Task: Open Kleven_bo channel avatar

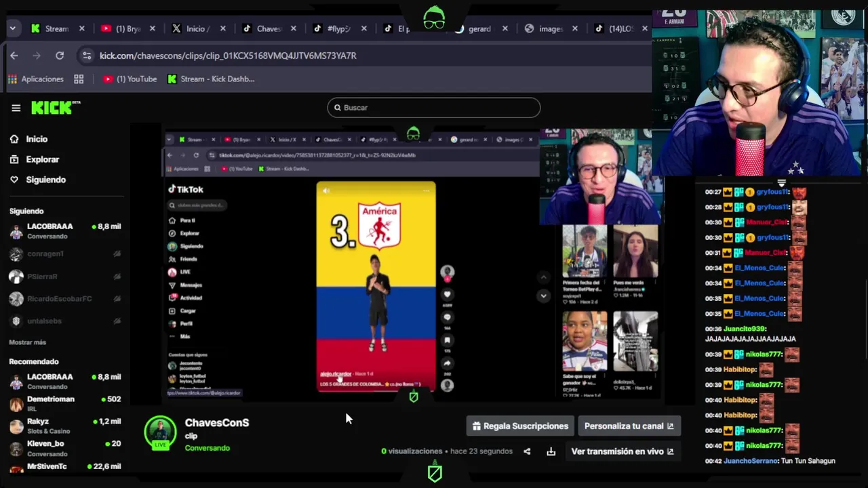Action: [16, 449]
